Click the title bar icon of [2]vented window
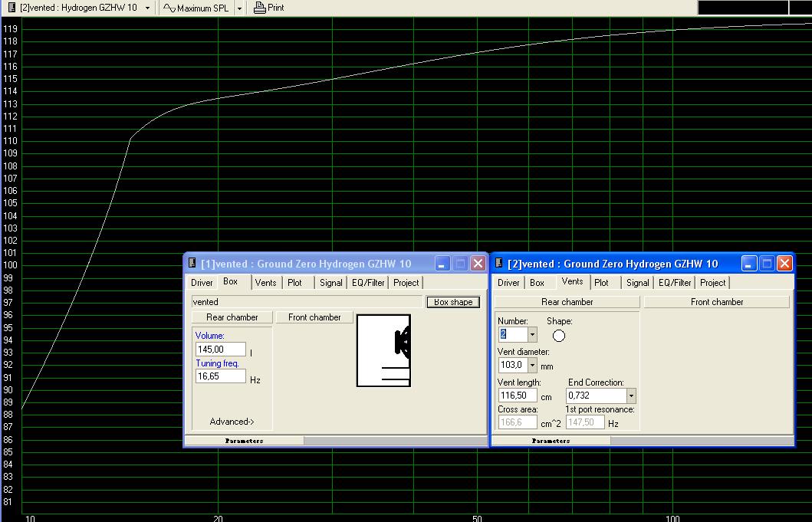812x522 pixels. point(499,264)
